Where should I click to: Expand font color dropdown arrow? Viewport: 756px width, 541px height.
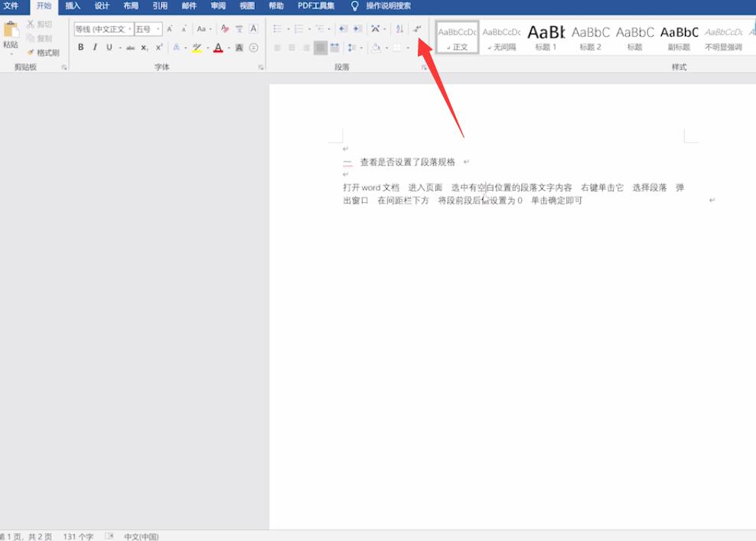(x=229, y=47)
